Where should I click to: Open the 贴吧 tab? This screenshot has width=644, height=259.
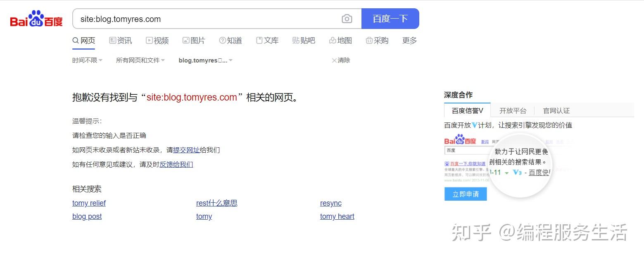[304, 41]
